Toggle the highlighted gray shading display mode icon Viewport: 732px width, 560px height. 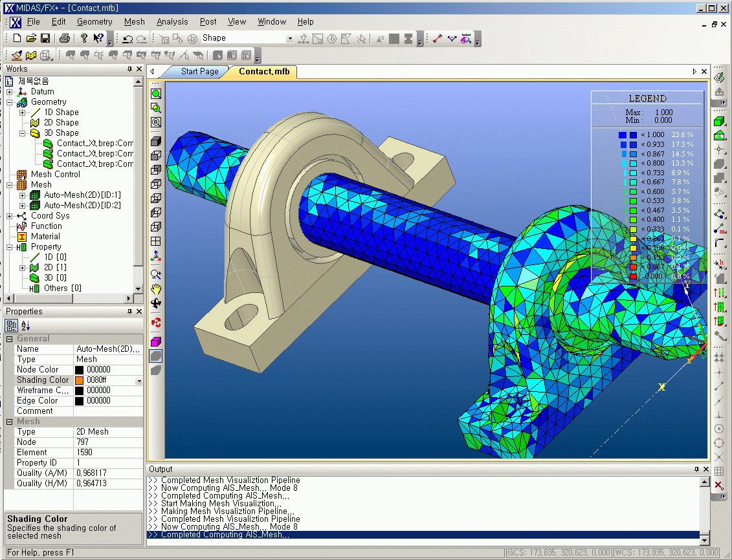(156, 356)
